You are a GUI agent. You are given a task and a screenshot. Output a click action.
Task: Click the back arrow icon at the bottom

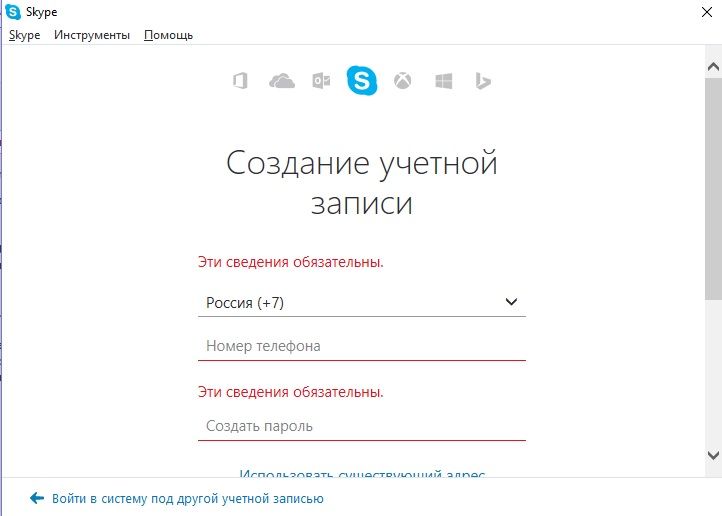click(37, 498)
